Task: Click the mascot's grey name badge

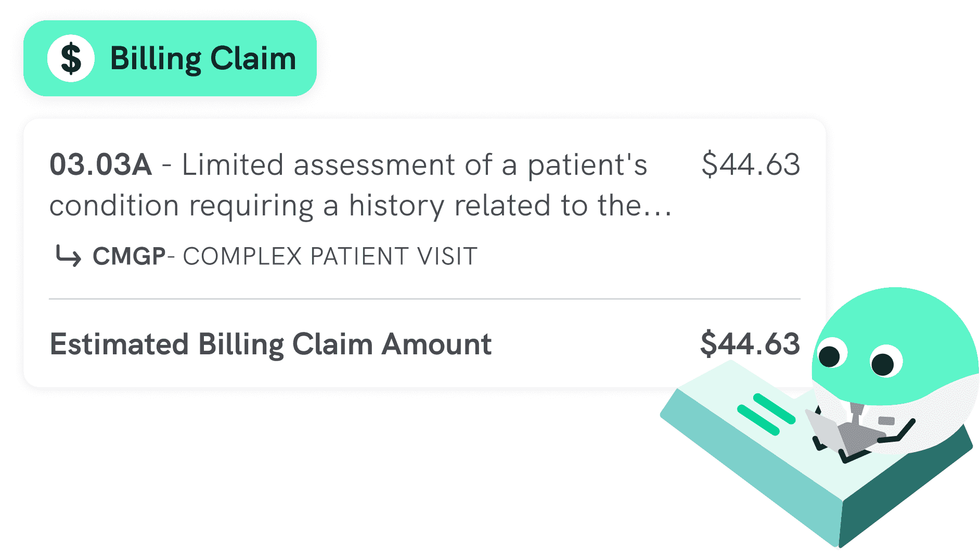Action: pos(886,420)
